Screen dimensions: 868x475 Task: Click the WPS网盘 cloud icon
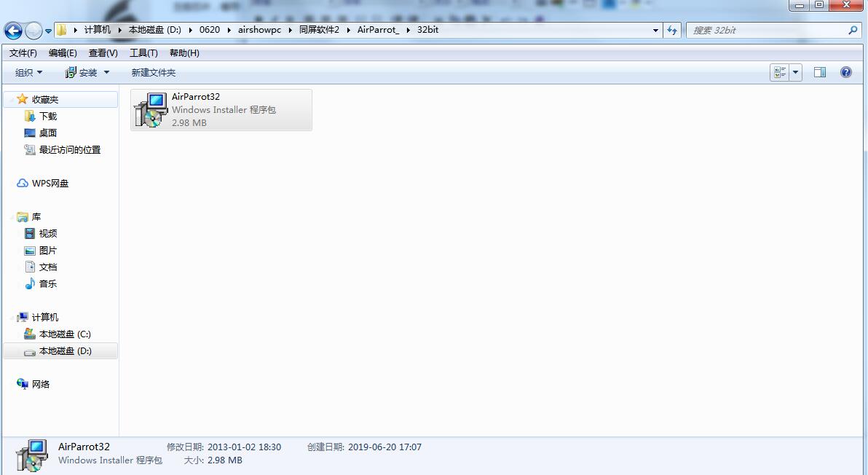[x=22, y=184]
